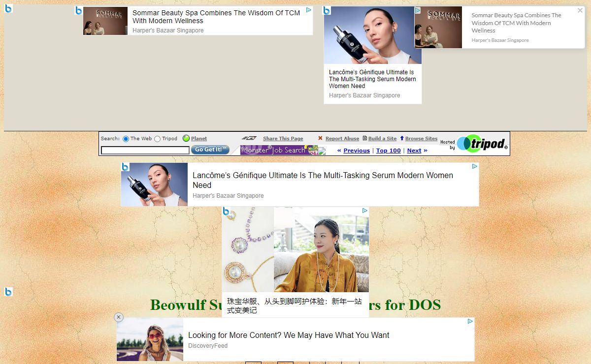Screen dimensions: 591x364
Task: Select the Tripod search option
Action: point(158,139)
